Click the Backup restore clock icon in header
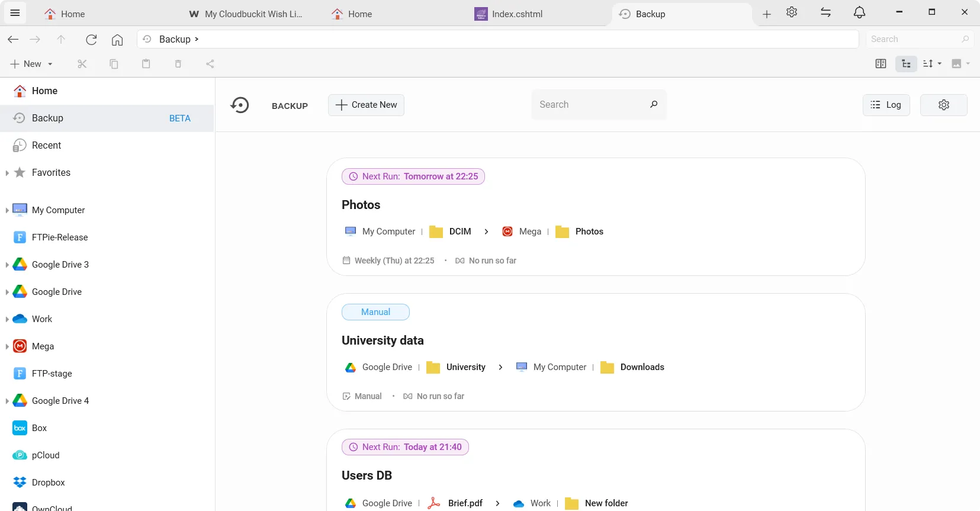The image size is (980, 511). click(240, 105)
